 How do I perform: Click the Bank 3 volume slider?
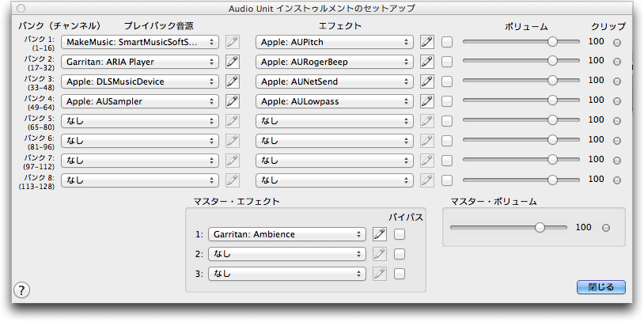(521, 81)
